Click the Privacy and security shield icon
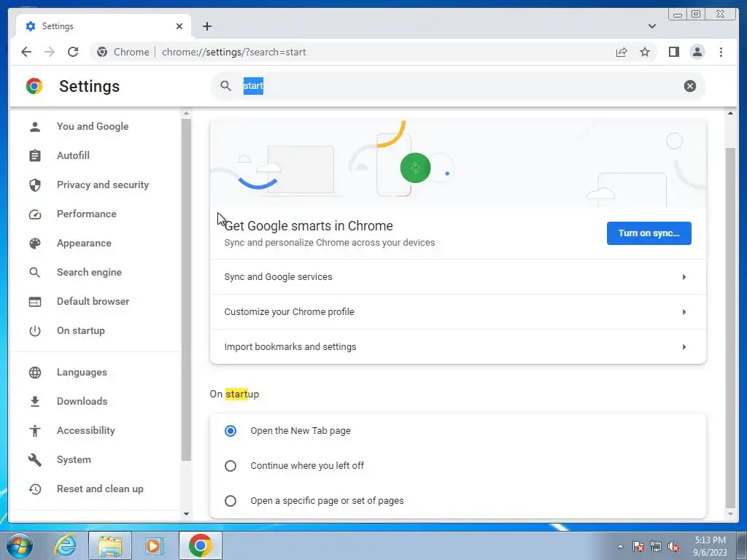 (x=35, y=184)
